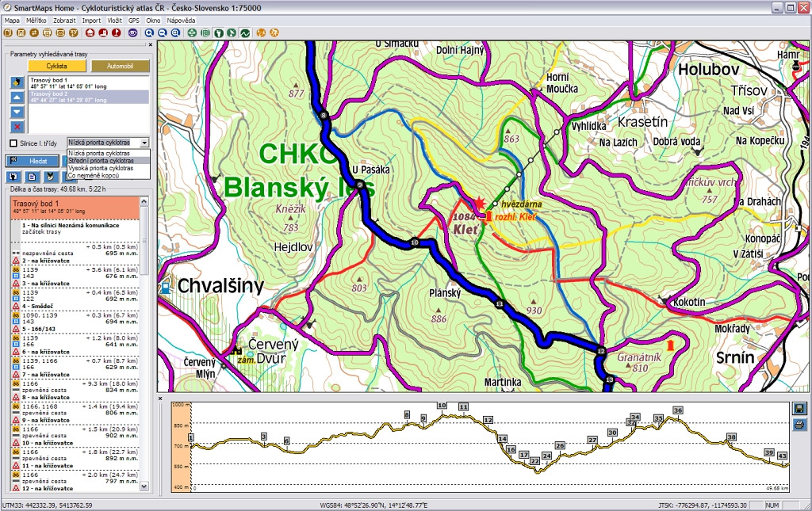This screenshot has width=812, height=511.
Task: Click the red flag toolbar icon
Action: [x=117, y=32]
